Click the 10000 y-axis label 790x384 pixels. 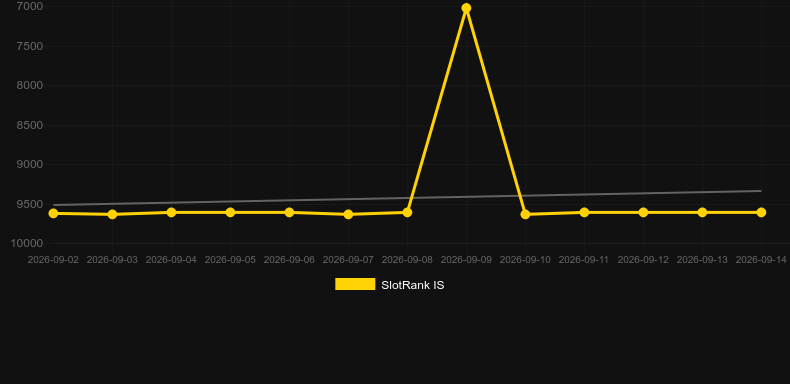click(x=27, y=243)
